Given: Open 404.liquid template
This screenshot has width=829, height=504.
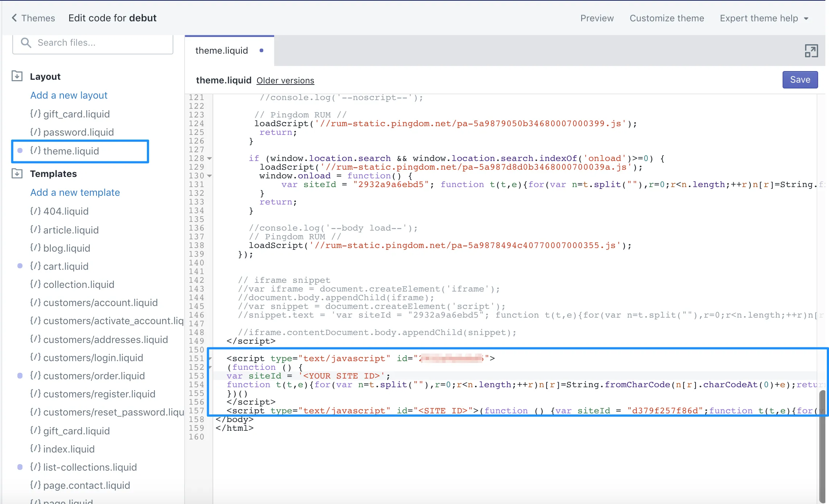Looking at the screenshot, I should pyautogui.click(x=66, y=211).
